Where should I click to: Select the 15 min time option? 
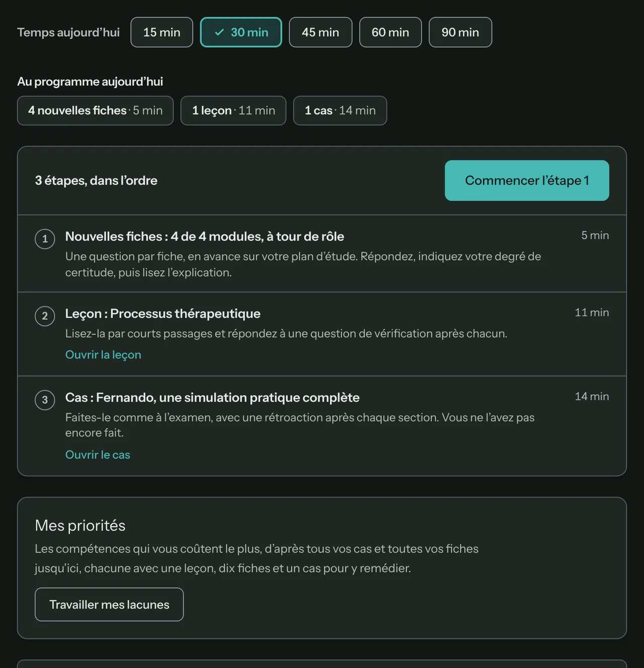coord(162,32)
